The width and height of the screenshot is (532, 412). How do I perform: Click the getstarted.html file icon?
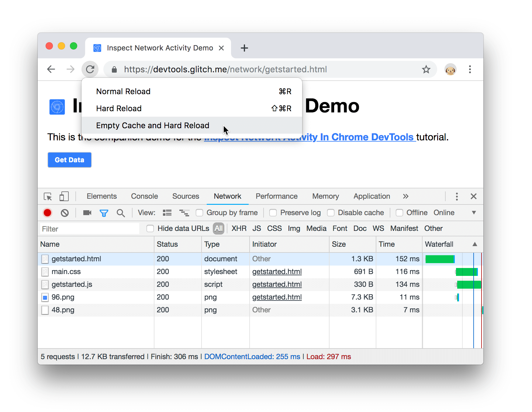click(x=45, y=259)
